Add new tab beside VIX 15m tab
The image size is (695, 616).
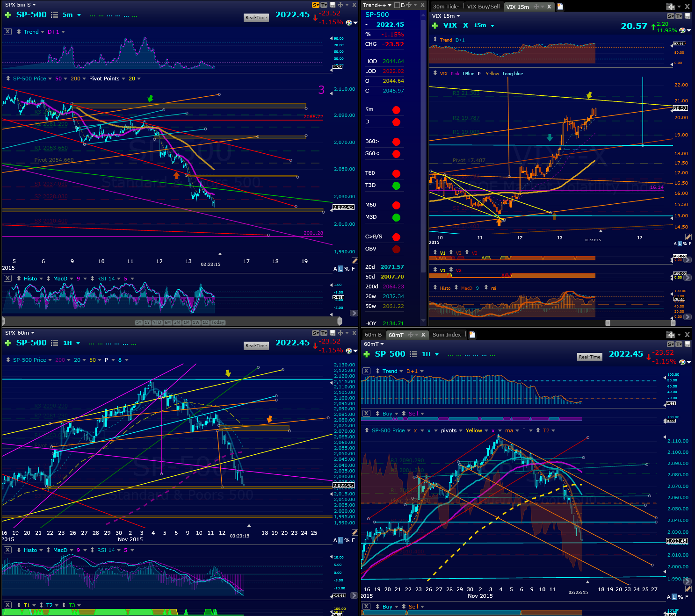coord(560,7)
